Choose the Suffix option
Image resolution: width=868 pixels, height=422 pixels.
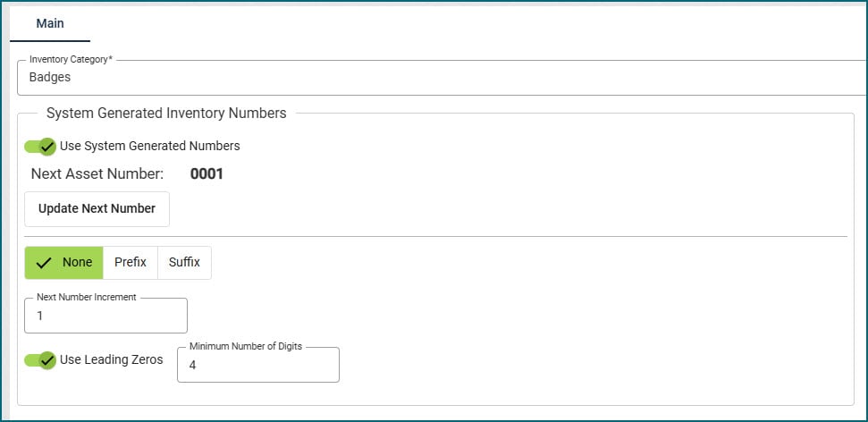tap(184, 263)
